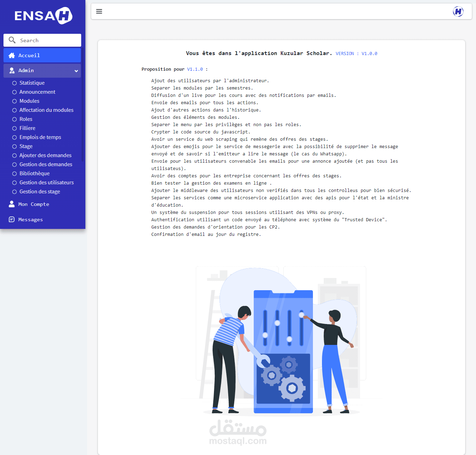Click the ENSAH logo in the sidebar
This screenshot has height=455, width=476.
pos(43,16)
